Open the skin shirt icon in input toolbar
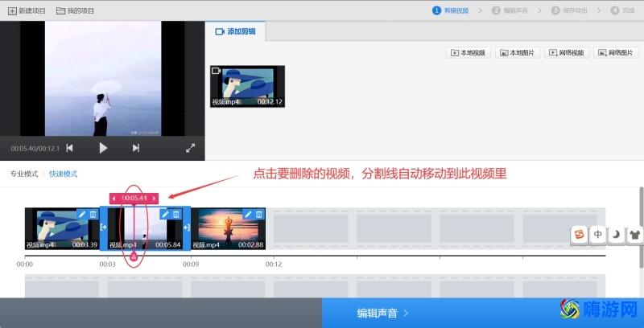This screenshot has width=644, height=328. coord(635,235)
